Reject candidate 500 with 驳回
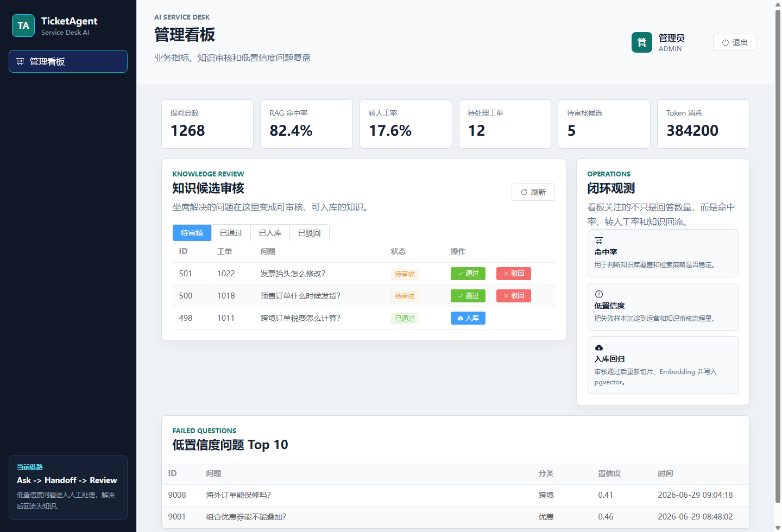 coord(514,296)
